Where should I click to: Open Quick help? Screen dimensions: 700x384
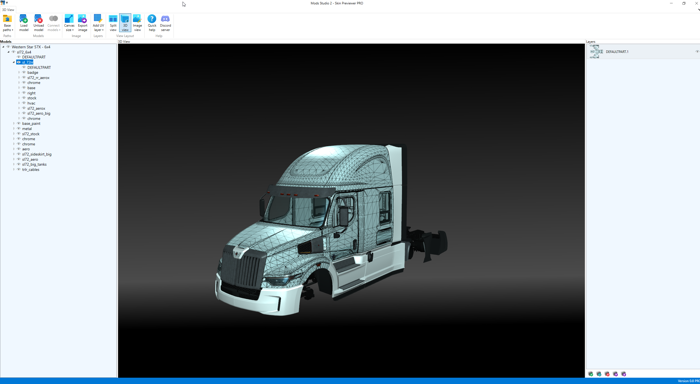coord(152,23)
